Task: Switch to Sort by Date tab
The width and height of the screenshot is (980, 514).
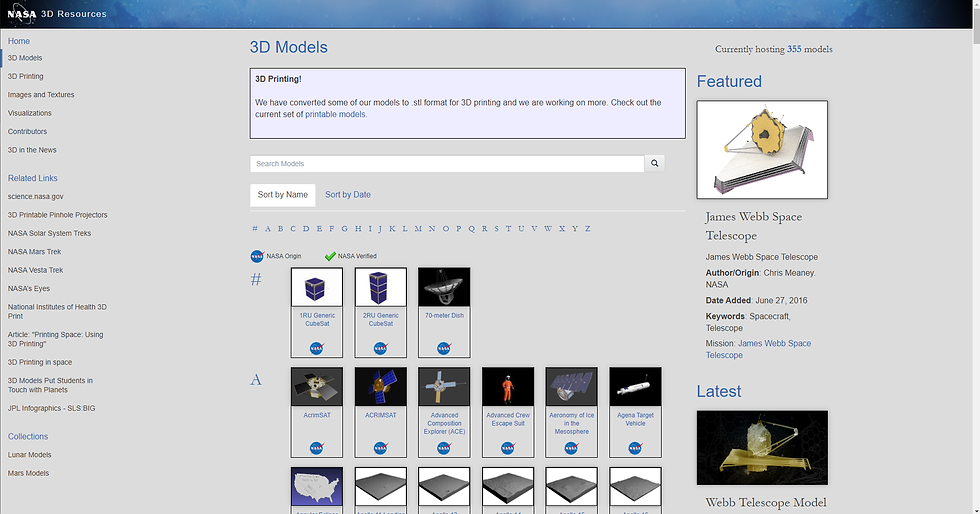Action: (348, 195)
